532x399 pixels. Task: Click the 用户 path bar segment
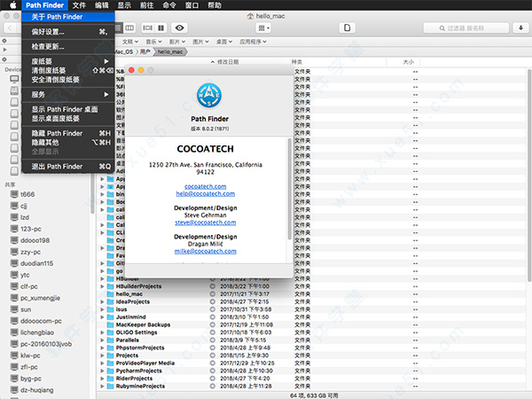coord(145,52)
